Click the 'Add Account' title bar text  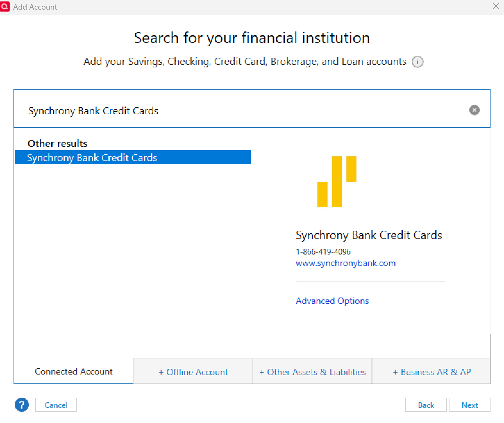point(35,7)
